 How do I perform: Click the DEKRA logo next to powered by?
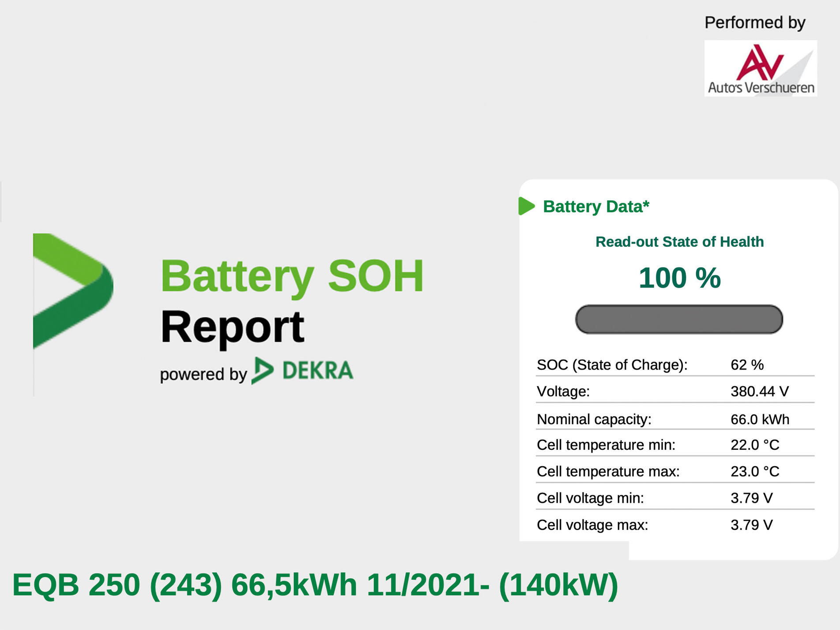[x=302, y=370]
